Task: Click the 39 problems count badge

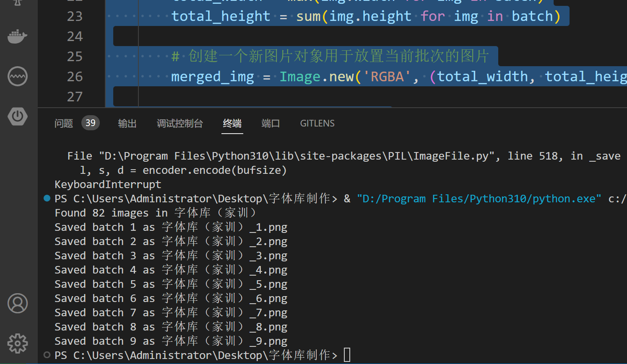Action: coord(91,123)
